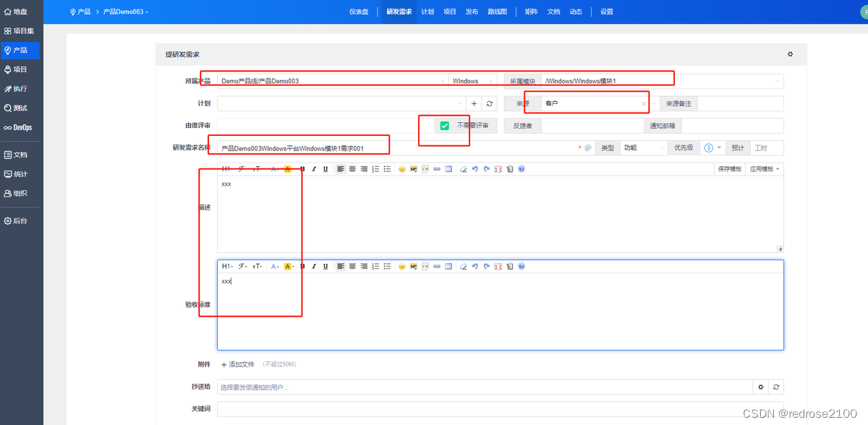Open the 计划 plan dropdown
The image size is (868, 425).
pos(341,103)
